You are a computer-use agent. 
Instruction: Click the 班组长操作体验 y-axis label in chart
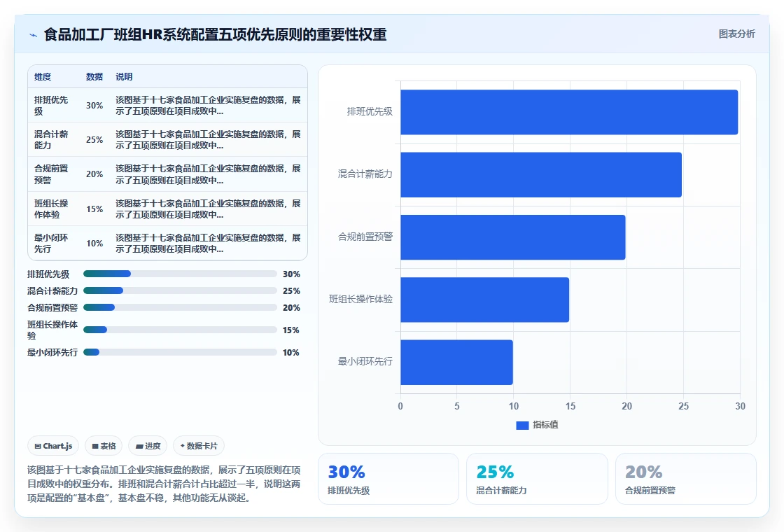point(360,299)
